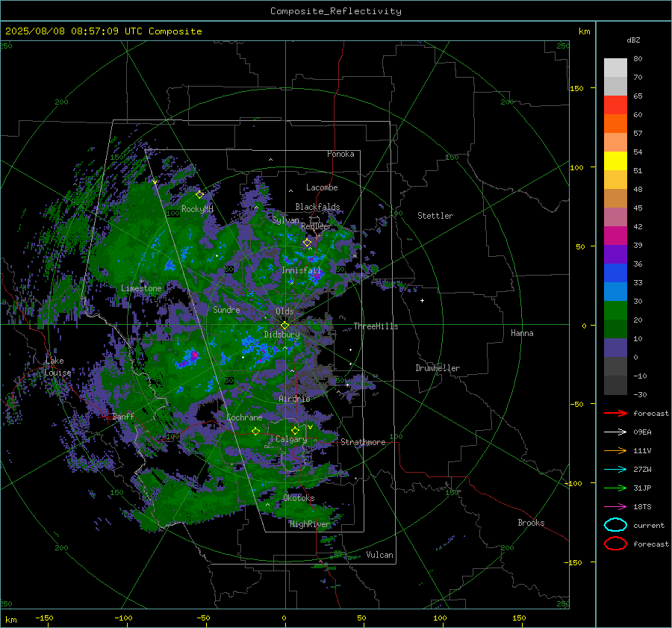Image resolution: width=672 pixels, height=628 pixels.
Task: Click the yellow diamond marker at Didsbury radar center
Action: (x=284, y=326)
